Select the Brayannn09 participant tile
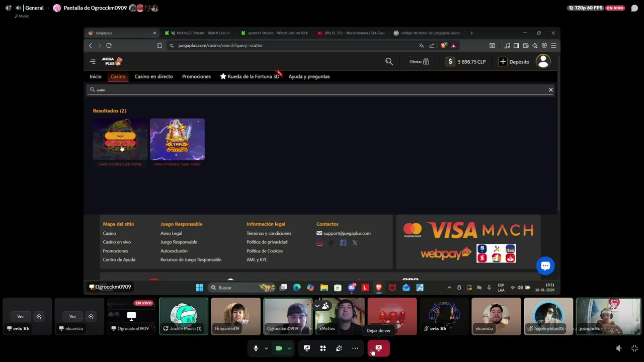This screenshot has width=644, height=362. click(235, 316)
